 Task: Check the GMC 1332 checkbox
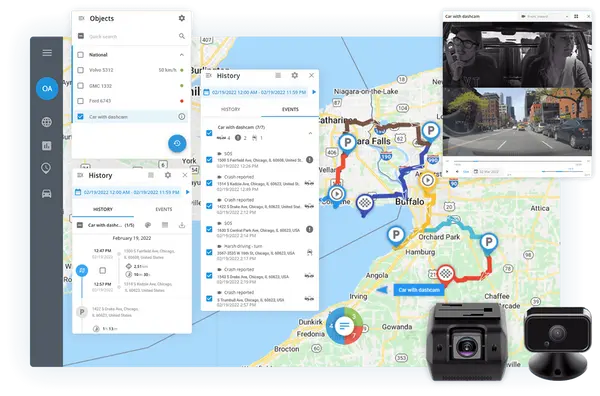(80, 86)
